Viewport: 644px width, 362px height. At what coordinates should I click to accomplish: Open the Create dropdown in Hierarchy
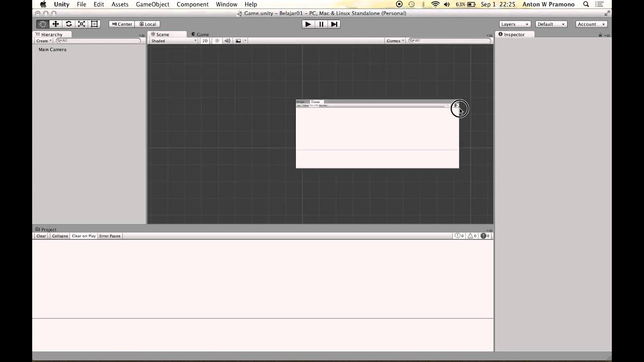(x=44, y=41)
